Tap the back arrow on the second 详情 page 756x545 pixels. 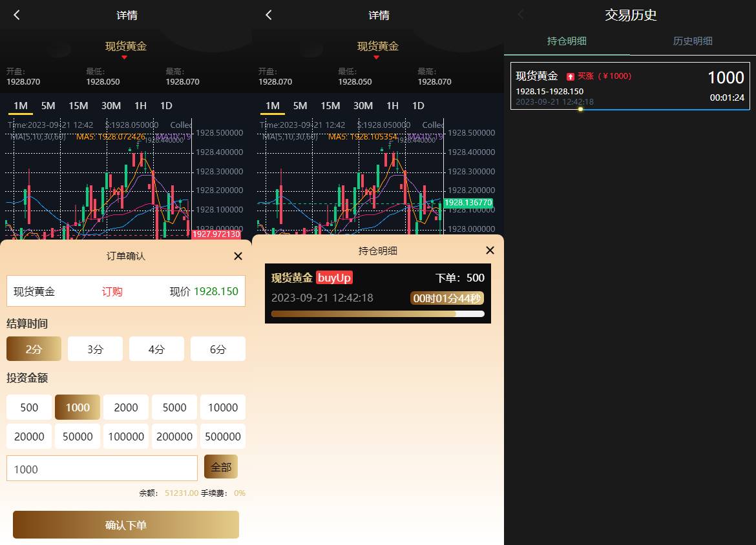tap(268, 15)
